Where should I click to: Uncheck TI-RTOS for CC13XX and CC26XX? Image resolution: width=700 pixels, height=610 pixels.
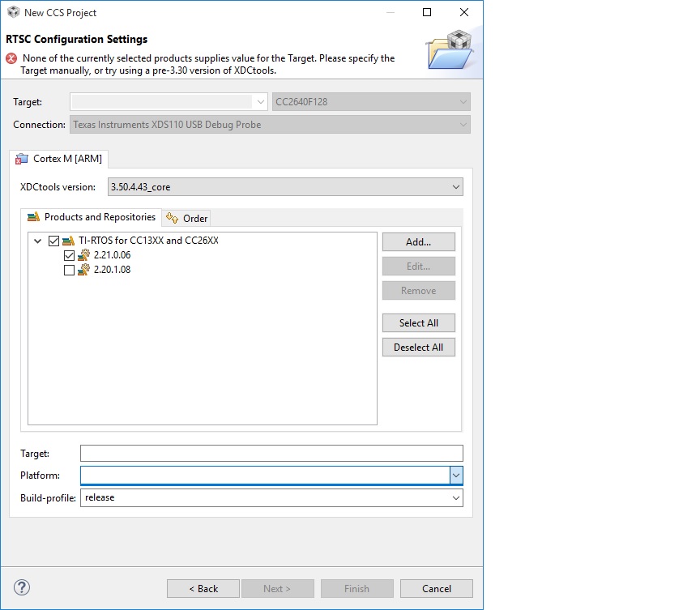(54, 241)
